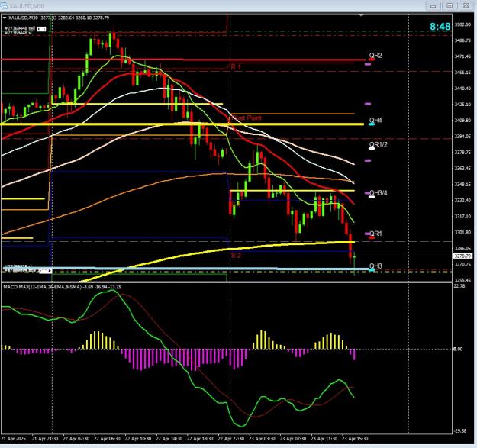Click the -29.58 MACD scale value
The width and height of the screenshot is (477, 448).
tap(459, 430)
